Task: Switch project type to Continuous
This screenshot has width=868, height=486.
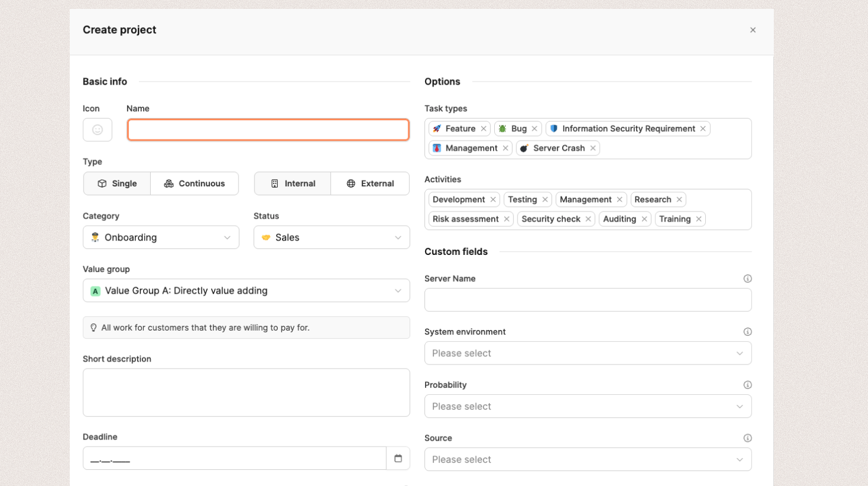Action: click(194, 183)
